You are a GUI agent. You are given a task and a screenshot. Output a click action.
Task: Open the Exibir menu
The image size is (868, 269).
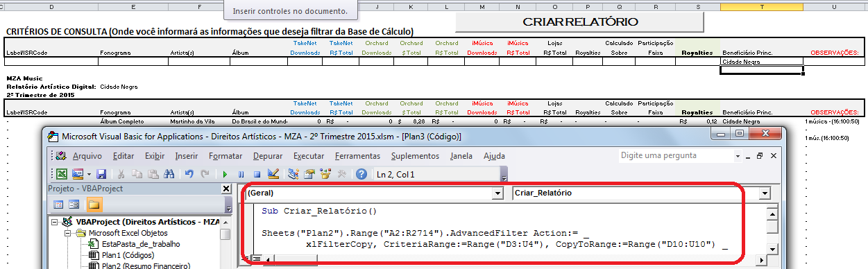[155, 156]
